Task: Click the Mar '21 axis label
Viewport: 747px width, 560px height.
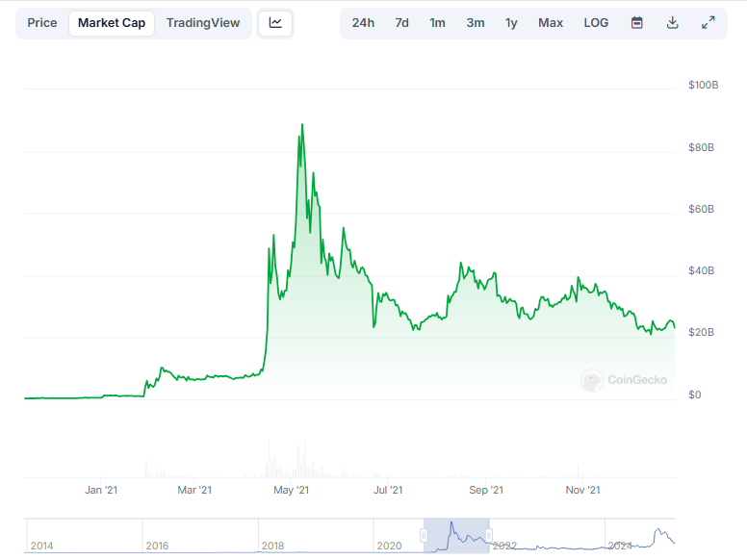Action: pos(194,490)
